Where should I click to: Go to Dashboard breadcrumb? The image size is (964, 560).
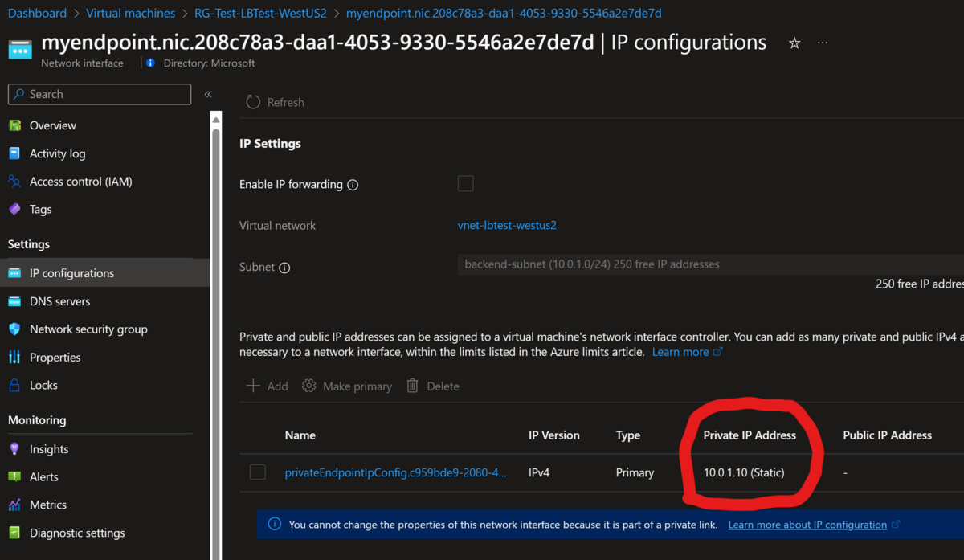(x=38, y=14)
